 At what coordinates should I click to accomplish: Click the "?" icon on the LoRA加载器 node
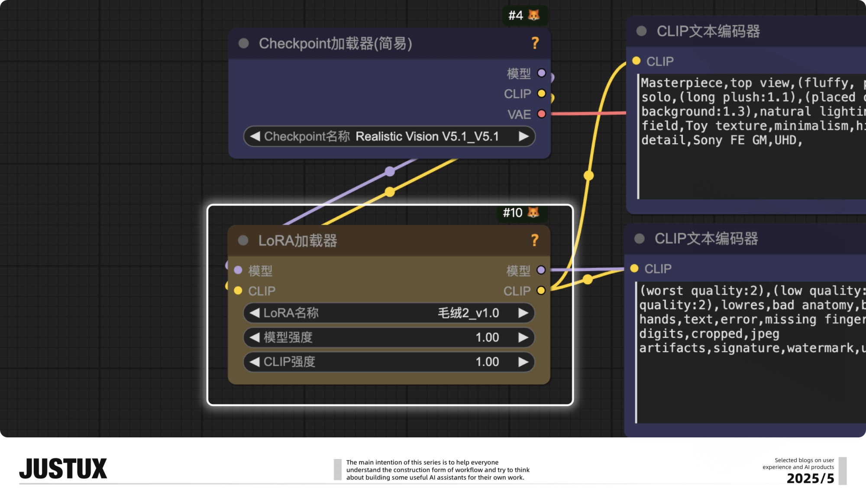click(x=535, y=241)
